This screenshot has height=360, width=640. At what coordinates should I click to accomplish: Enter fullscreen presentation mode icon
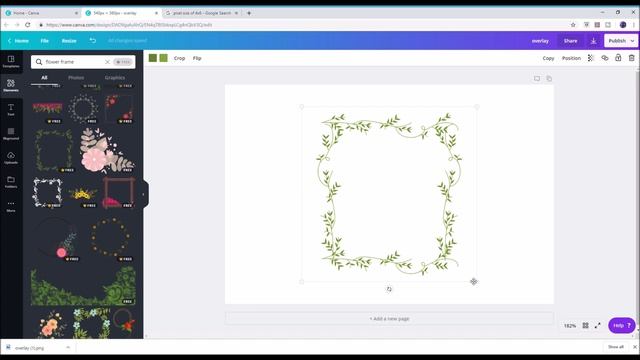pyautogui.click(x=598, y=325)
